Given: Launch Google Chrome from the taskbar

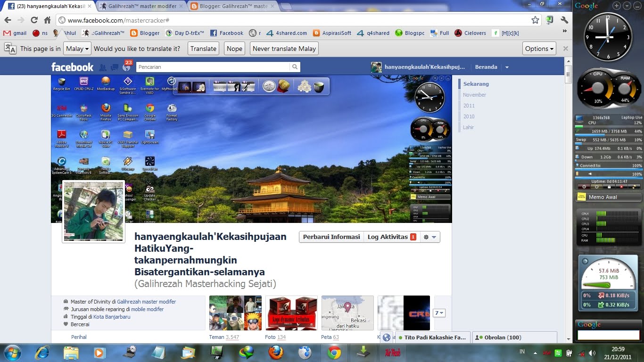Looking at the screenshot, I should [334, 352].
